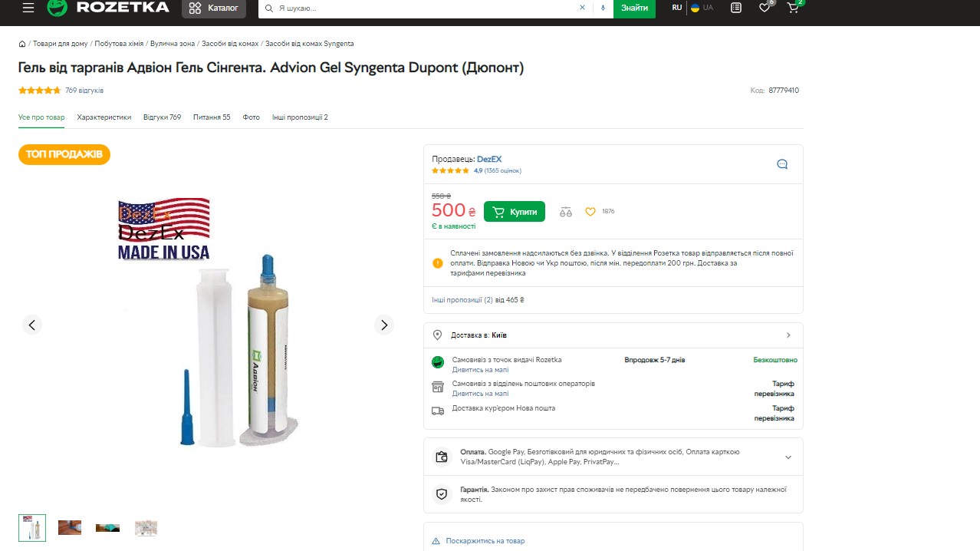The height and width of the screenshot is (551, 980).
Task: Expand delivery city 'Доставка в: Київ'
Action: (x=613, y=335)
